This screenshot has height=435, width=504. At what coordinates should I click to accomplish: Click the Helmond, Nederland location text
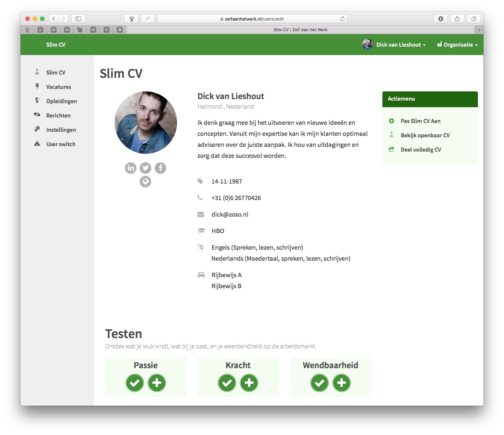click(x=226, y=106)
